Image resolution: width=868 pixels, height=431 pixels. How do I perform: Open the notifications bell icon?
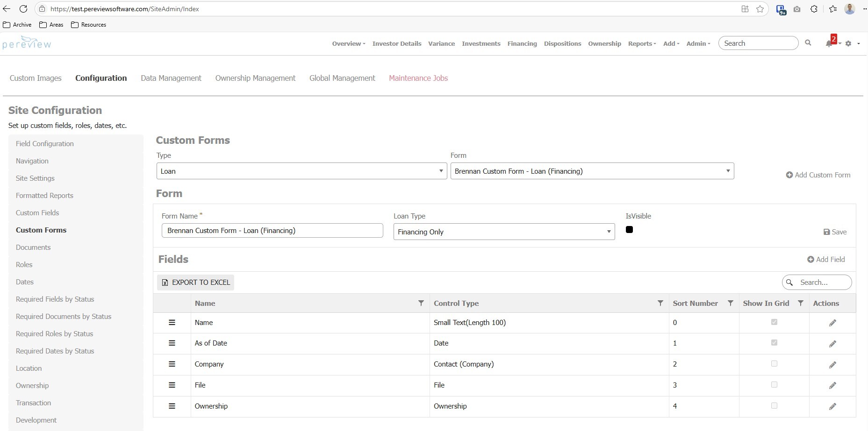(x=829, y=43)
